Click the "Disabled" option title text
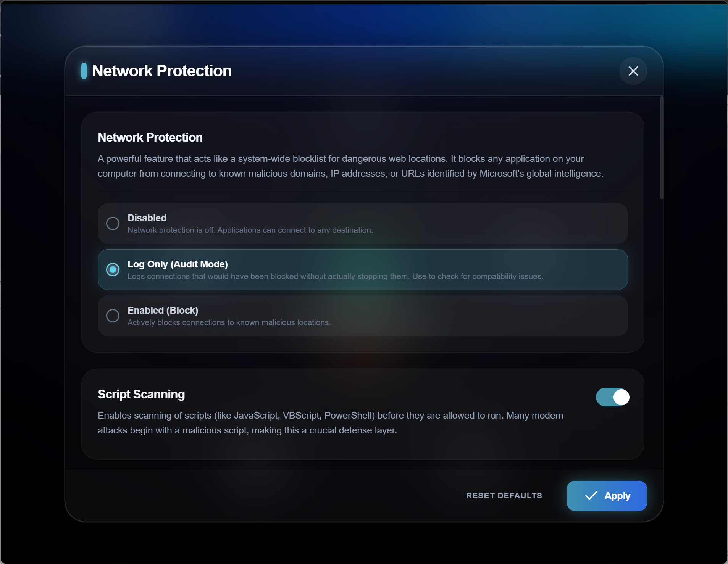728x564 pixels. [x=147, y=218]
